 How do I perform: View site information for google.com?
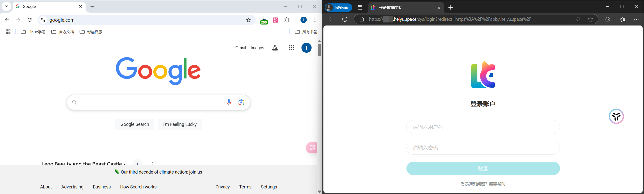[x=43, y=20]
